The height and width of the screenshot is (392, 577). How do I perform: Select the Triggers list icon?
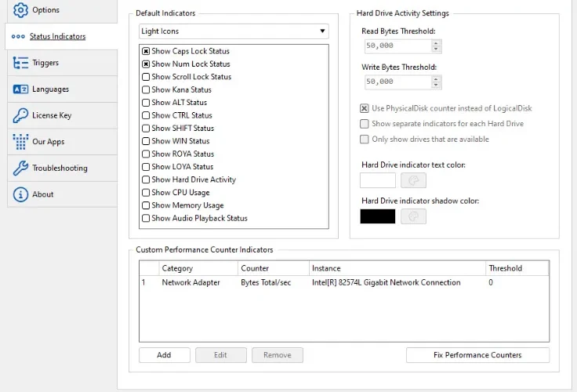click(20, 63)
